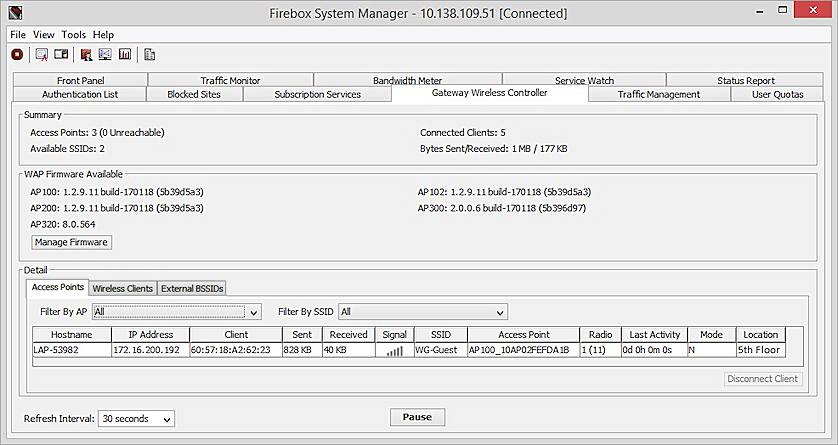Open the Help menu
Viewport: 838px width, 445px height.
[103, 35]
